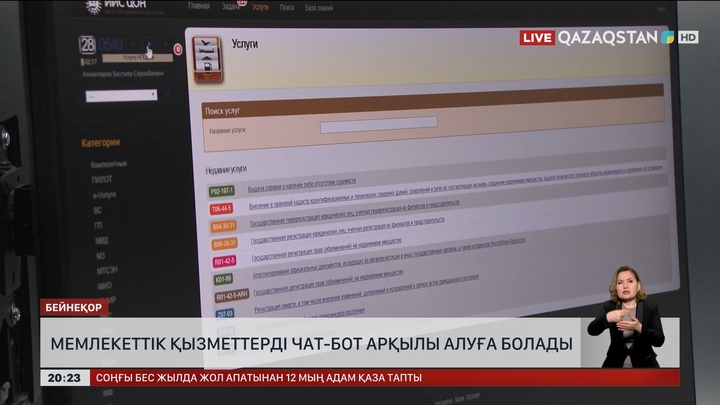Screen dimensions: 720x405
Task: Open the service link next to K01-99
Action: click(389, 258)
